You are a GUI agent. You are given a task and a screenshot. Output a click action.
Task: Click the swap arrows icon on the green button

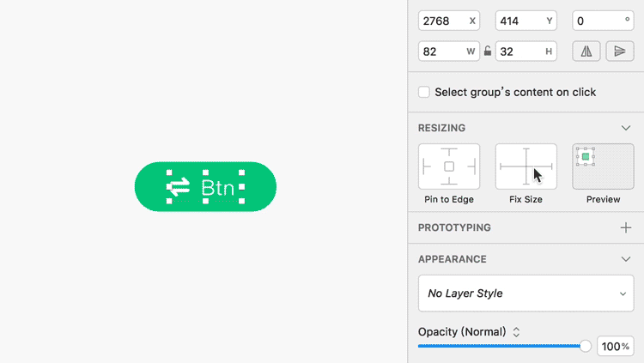178,187
